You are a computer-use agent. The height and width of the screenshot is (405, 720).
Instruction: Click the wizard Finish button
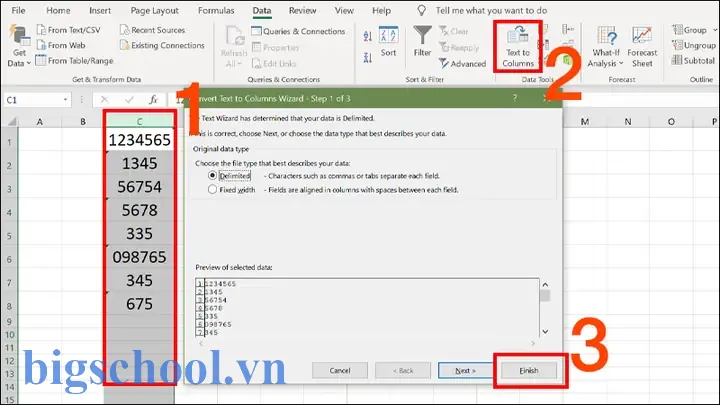529,370
